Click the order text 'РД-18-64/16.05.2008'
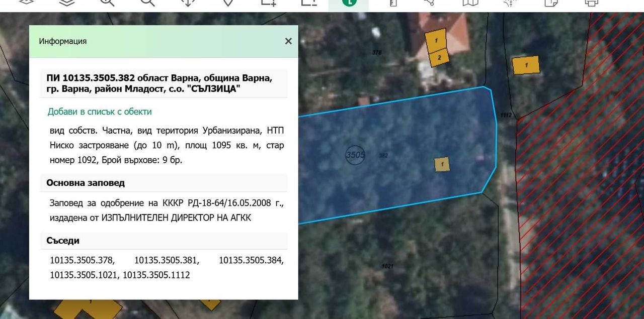 point(229,203)
